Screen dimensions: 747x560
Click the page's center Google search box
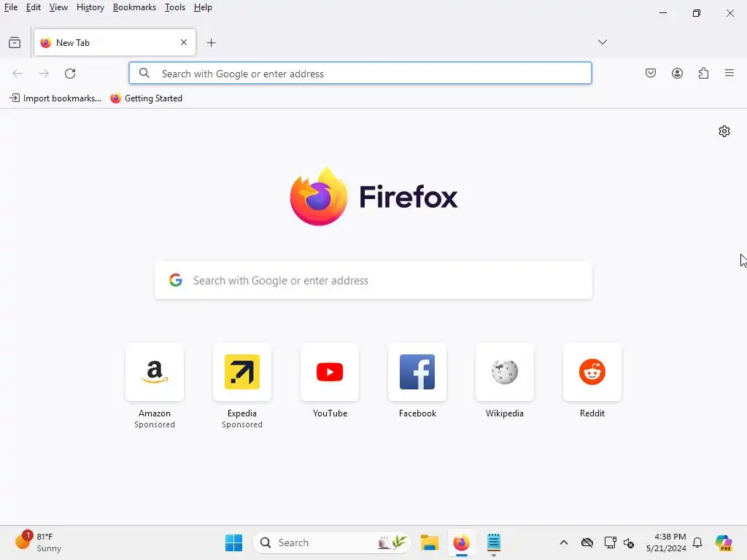click(x=373, y=281)
